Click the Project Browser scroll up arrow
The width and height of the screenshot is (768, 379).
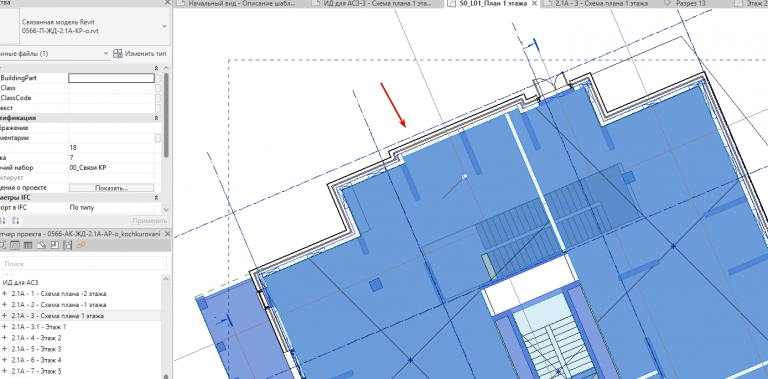167,279
